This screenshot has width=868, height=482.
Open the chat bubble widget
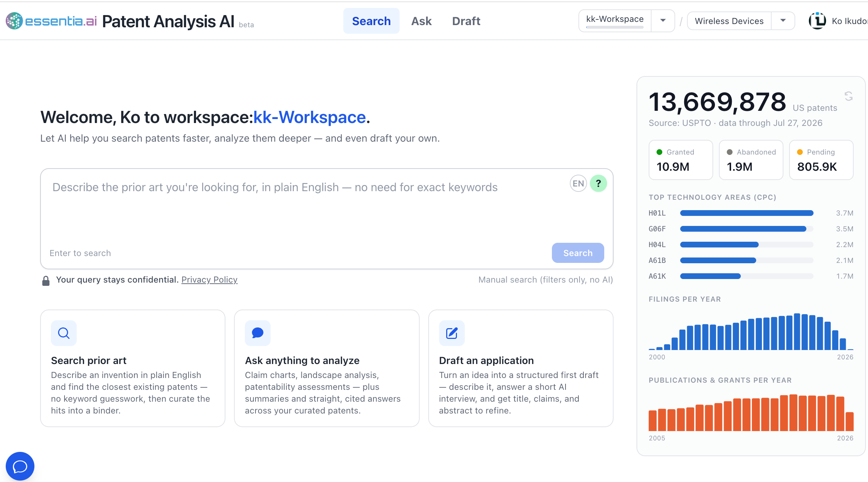(20, 466)
